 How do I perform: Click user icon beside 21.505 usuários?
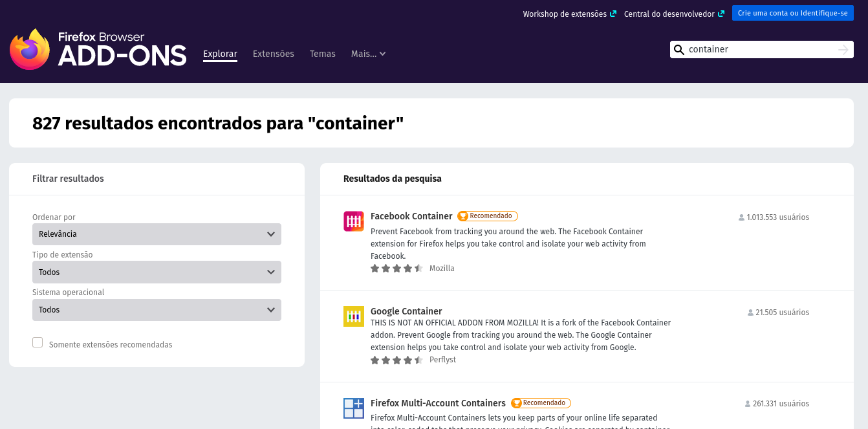click(x=750, y=313)
